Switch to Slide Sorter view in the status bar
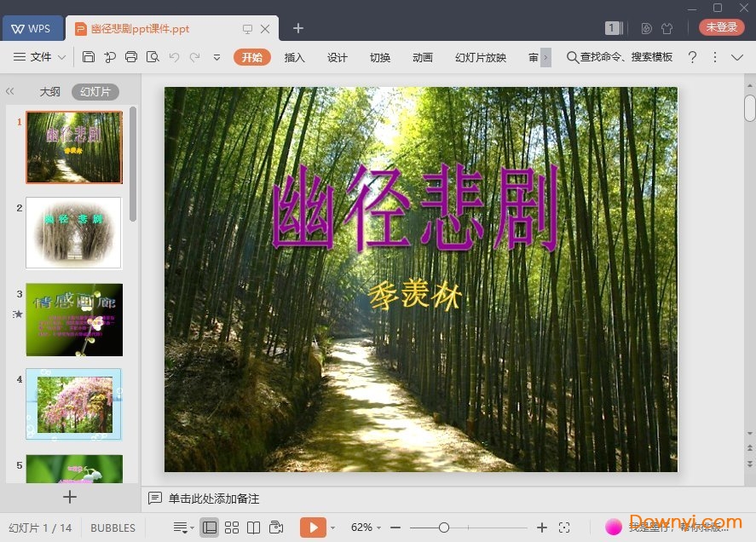 (232, 527)
